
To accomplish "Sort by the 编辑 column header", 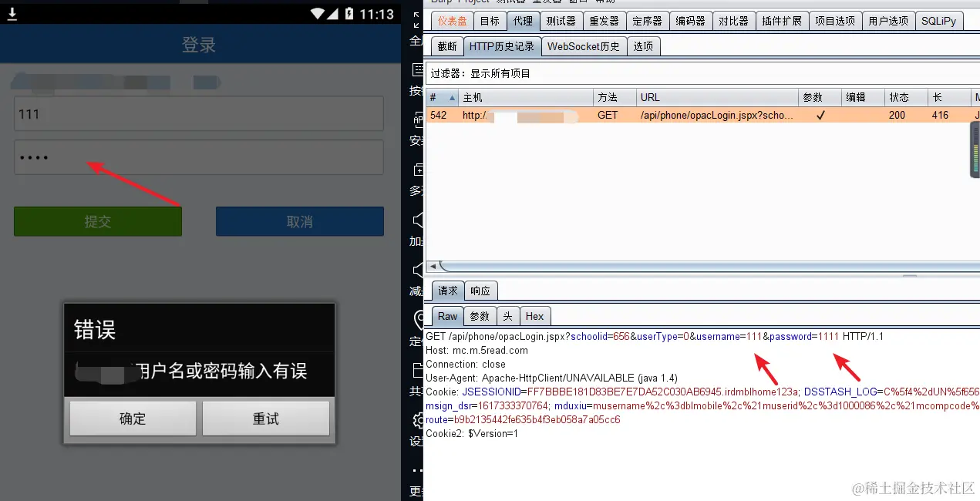I will 863,98.
